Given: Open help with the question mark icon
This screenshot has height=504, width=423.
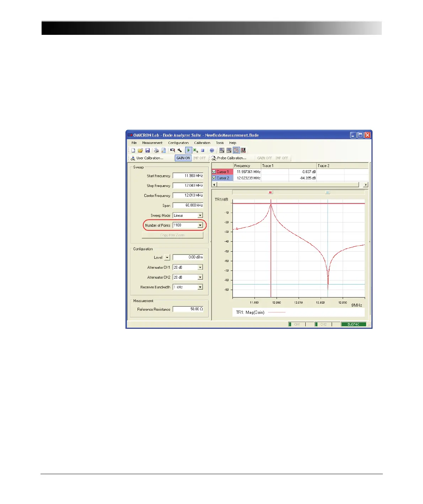Looking at the screenshot, I should 212,150.
